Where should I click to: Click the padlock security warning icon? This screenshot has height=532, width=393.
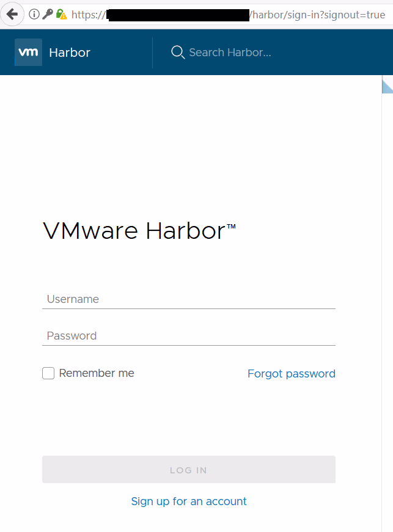pos(61,14)
